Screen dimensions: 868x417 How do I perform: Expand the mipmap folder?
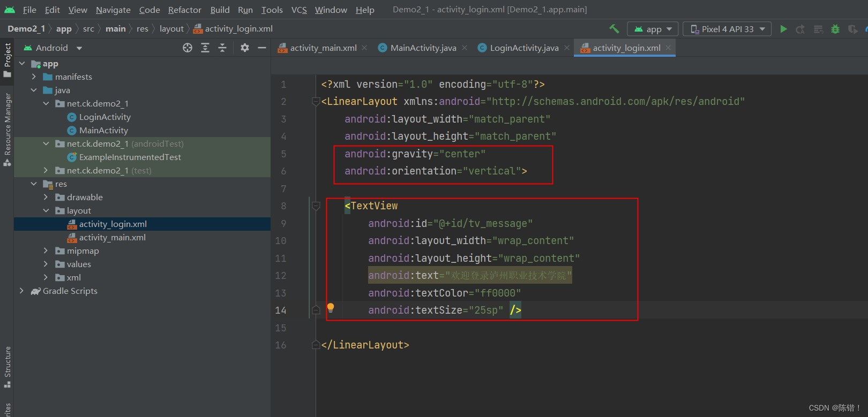(x=46, y=251)
